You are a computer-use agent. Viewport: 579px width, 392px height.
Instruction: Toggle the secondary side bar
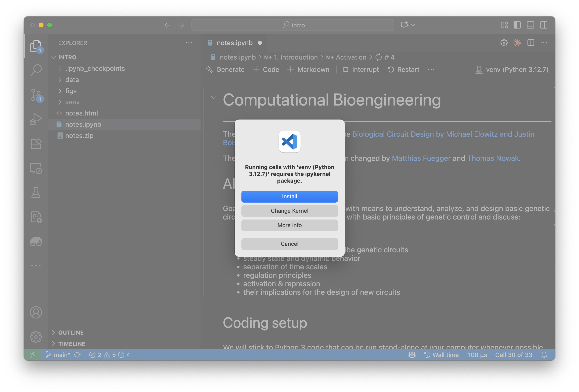tap(544, 25)
